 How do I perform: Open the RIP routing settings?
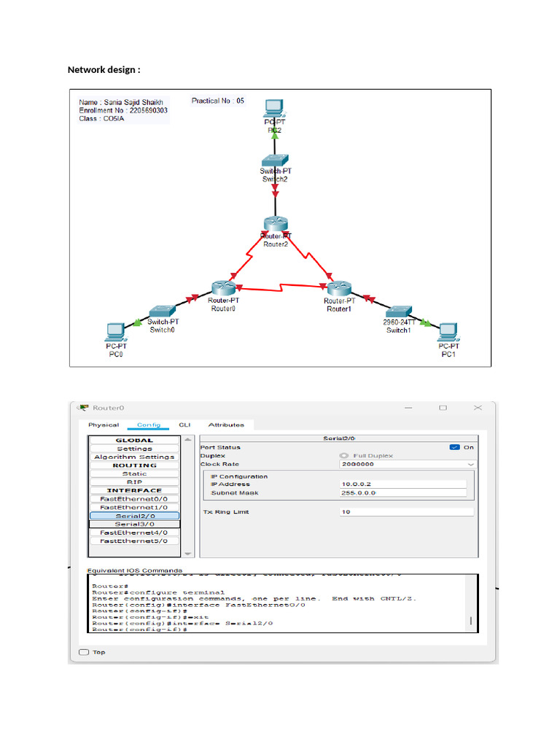(134, 481)
